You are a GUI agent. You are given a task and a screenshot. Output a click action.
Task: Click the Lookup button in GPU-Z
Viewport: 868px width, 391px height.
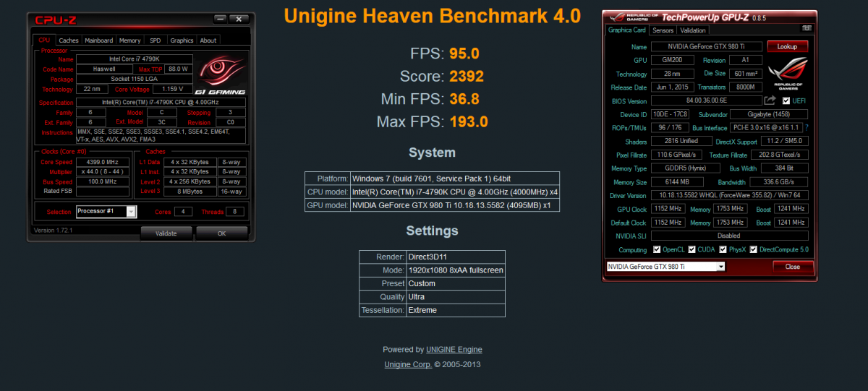(x=787, y=46)
